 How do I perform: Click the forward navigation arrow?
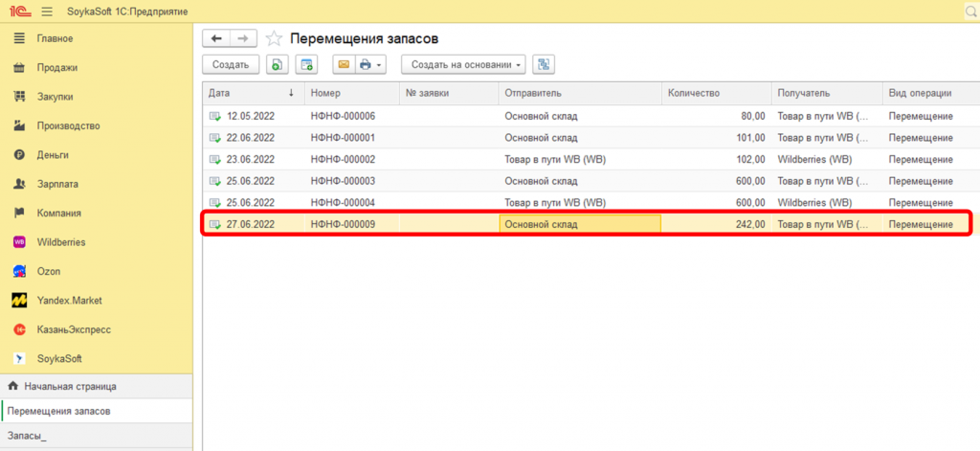[243, 38]
